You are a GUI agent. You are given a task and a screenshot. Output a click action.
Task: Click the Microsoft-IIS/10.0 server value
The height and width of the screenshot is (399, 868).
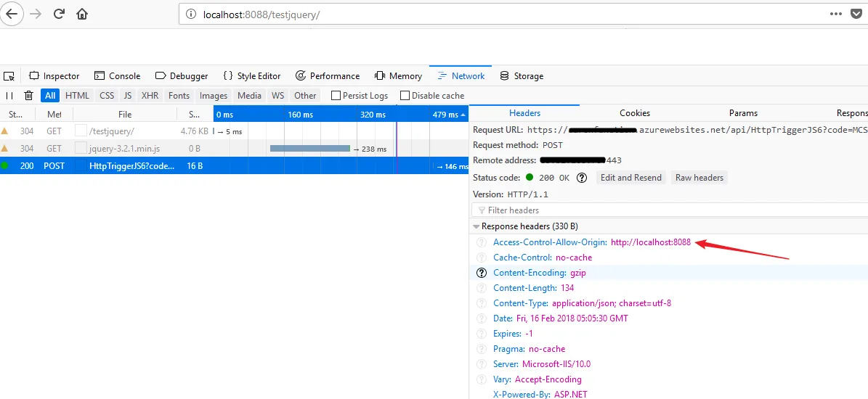pos(556,364)
